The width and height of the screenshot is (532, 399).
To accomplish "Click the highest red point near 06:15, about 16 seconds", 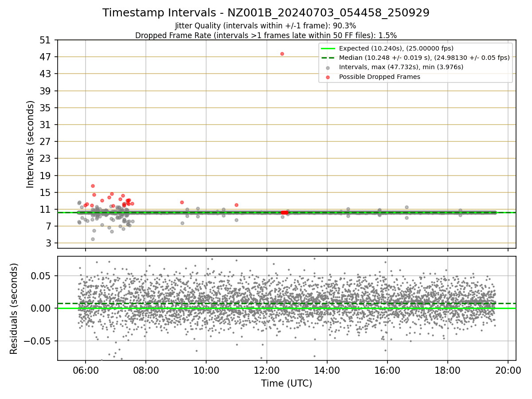I will pos(93,186).
